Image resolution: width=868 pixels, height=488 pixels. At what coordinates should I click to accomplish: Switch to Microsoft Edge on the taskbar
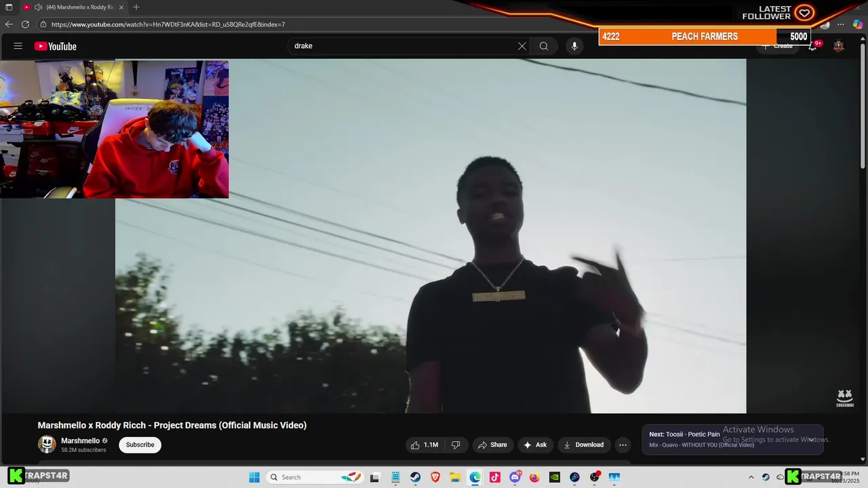pyautogui.click(x=475, y=477)
